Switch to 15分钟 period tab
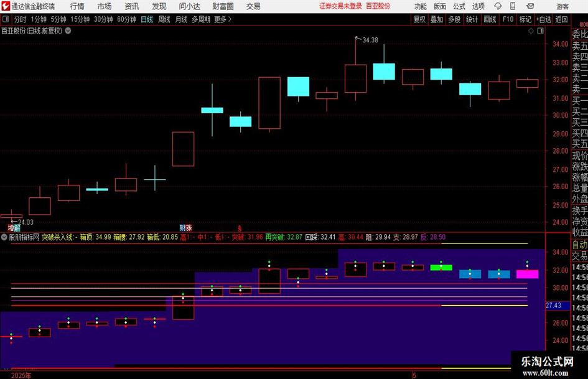Viewport: 588px width, 379px height. click(80, 19)
